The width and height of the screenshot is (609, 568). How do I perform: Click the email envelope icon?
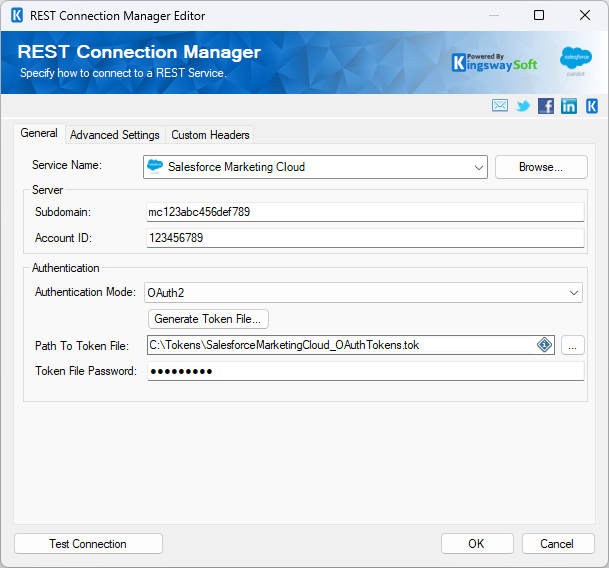pos(499,106)
